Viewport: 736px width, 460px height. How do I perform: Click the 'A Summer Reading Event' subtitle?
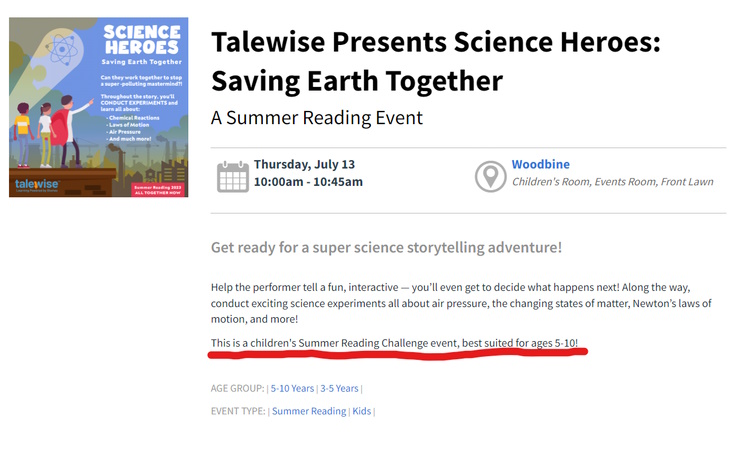(x=316, y=118)
